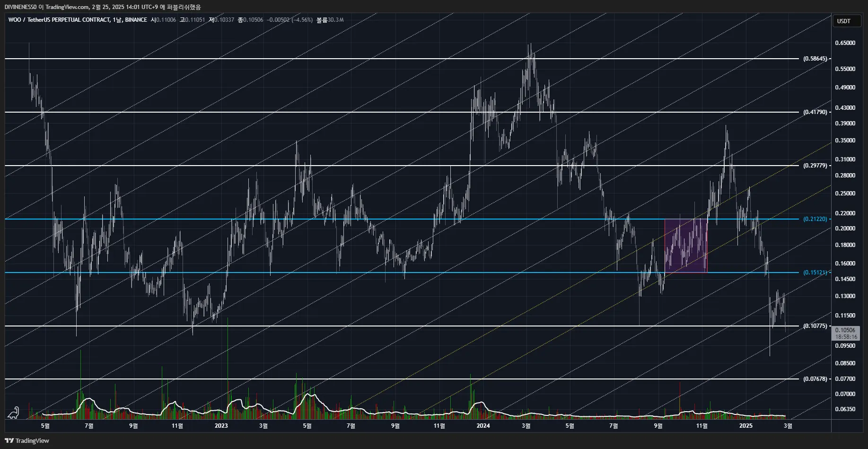Select the high value 0.11051
Screen dimensions: 868x449
[x=195, y=20]
